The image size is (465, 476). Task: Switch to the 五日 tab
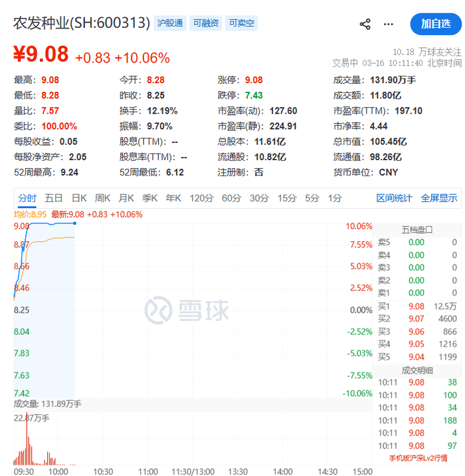click(x=54, y=198)
